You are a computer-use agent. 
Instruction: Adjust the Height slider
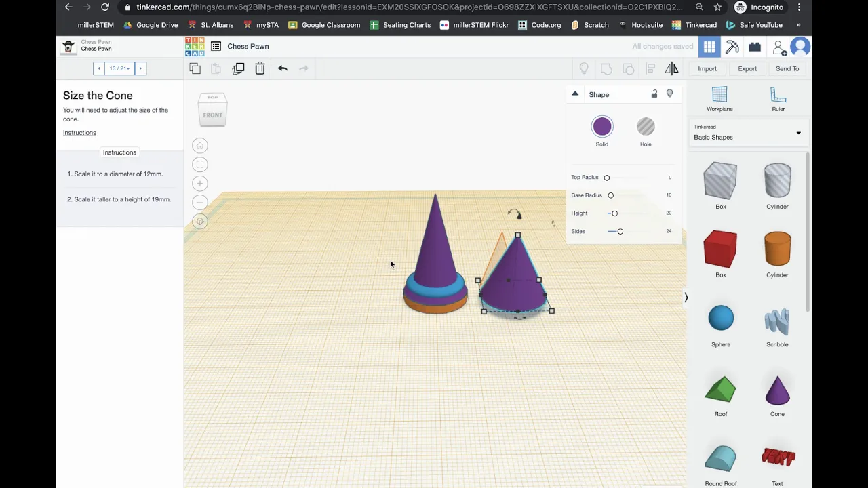click(614, 213)
